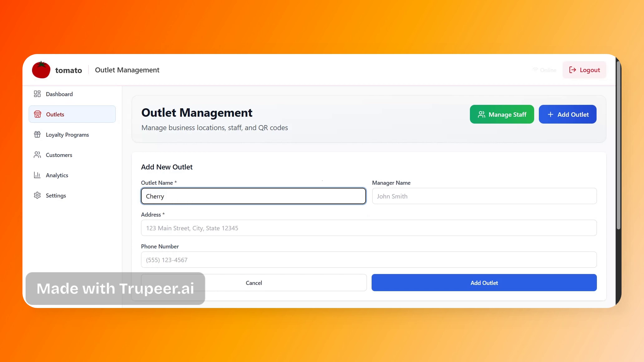Open the Analytics sidebar item
Image resolution: width=644 pixels, height=362 pixels.
click(57, 175)
